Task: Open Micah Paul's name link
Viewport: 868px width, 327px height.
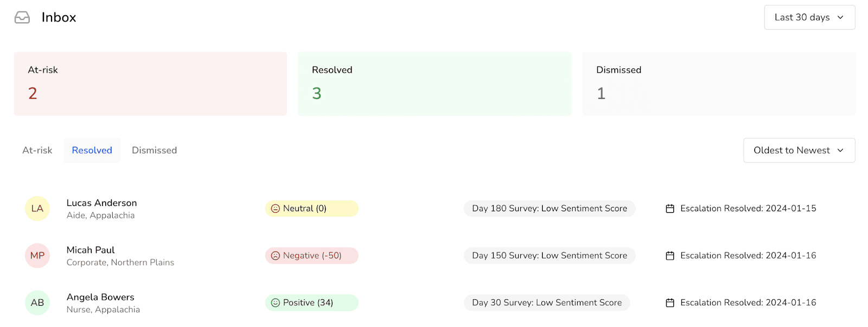Action: point(91,250)
